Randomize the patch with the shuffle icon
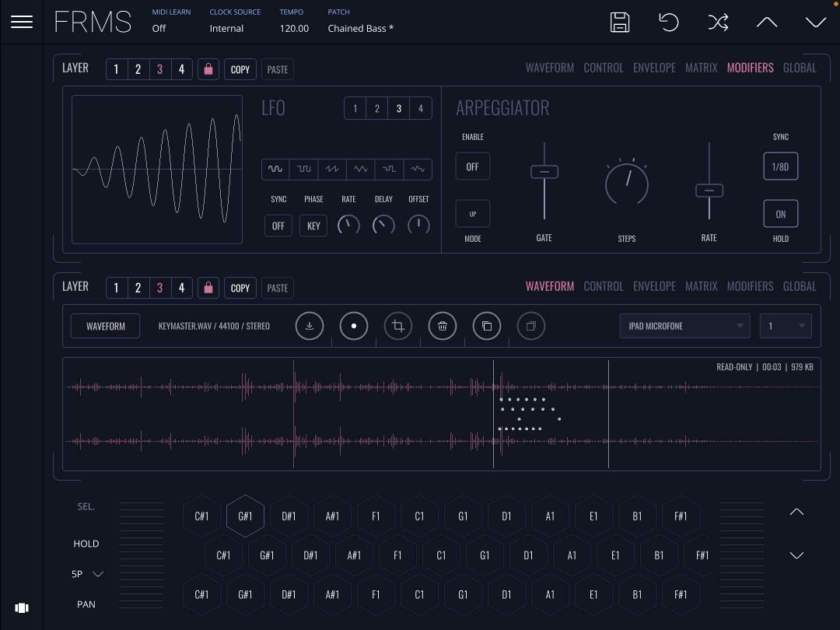The height and width of the screenshot is (630, 840). pyautogui.click(x=719, y=23)
